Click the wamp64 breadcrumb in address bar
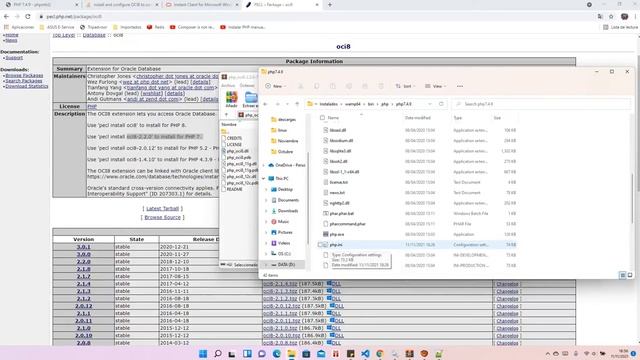Image resolution: width=640 pixels, height=360 pixels. (353, 104)
